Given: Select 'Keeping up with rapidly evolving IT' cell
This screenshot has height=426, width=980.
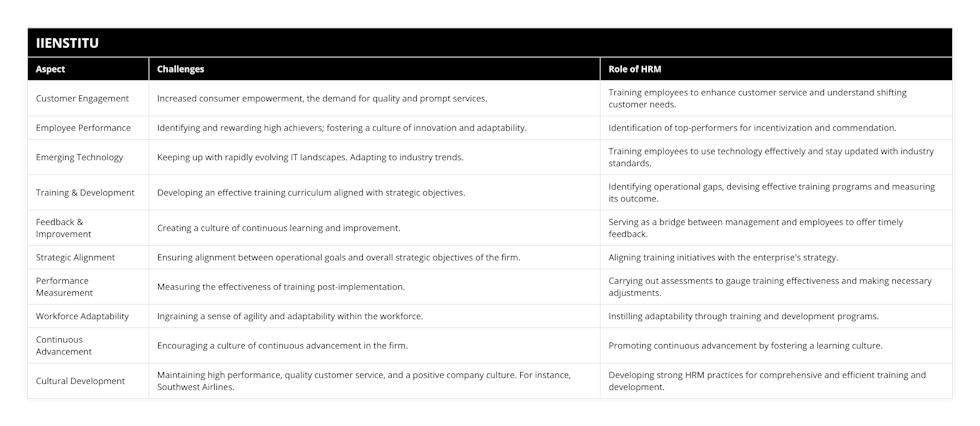Looking at the screenshot, I should click(374, 157).
